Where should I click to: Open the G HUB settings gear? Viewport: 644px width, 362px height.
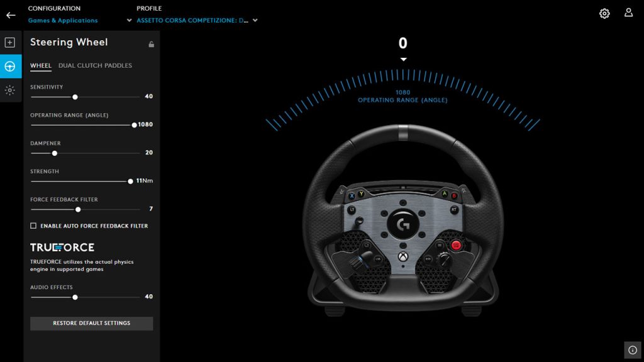[604, 13]
